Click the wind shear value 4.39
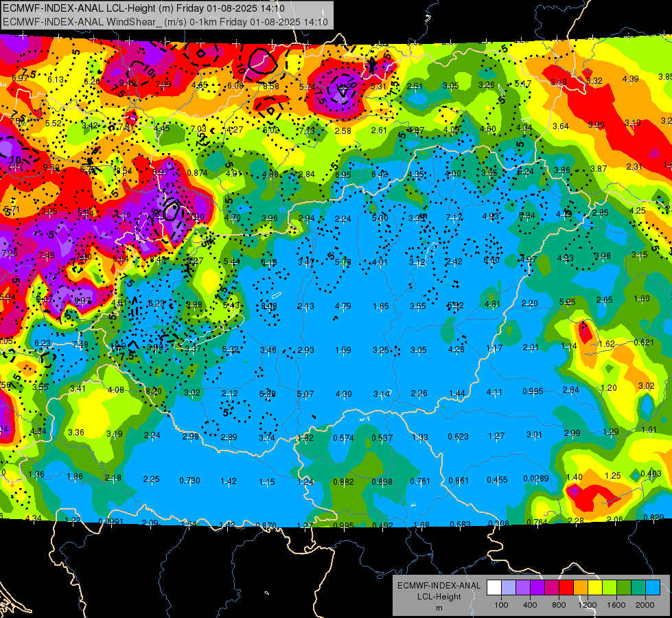 coord(630,78)
